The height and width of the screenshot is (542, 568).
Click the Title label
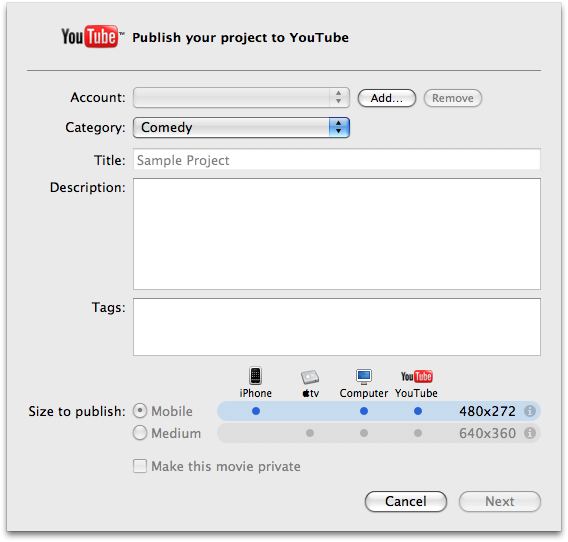coord(110,160)
